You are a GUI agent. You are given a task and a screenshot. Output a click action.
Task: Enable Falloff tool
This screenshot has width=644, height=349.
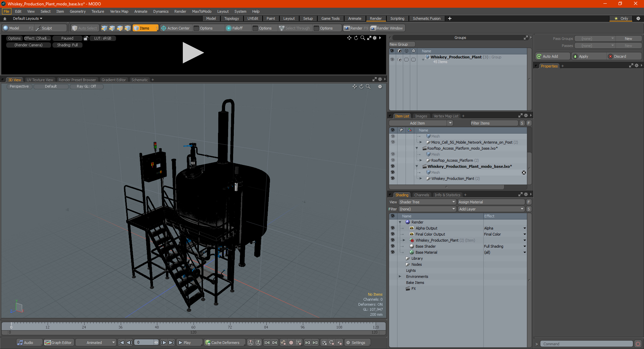coord(234,28)
